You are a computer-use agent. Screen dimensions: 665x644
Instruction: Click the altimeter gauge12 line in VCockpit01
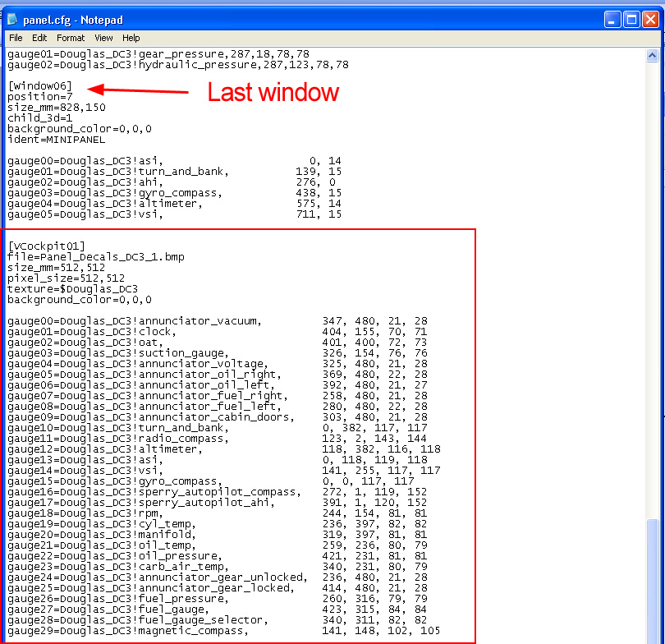(223, 448)
